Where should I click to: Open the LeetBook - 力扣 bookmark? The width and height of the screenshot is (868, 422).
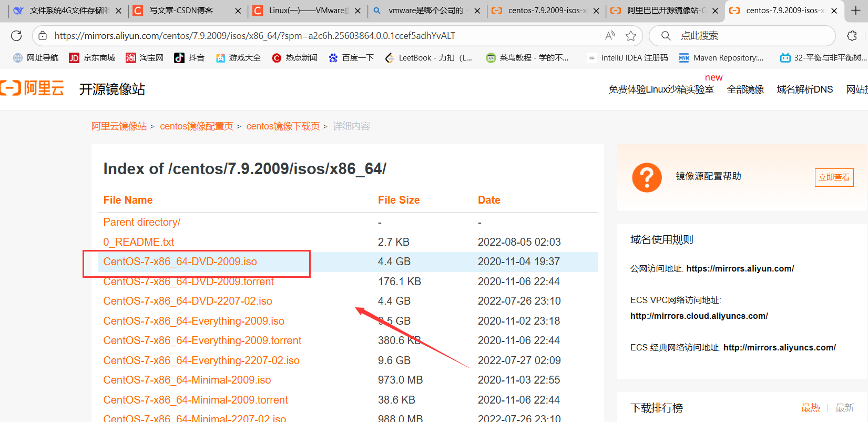click(429, 58)
